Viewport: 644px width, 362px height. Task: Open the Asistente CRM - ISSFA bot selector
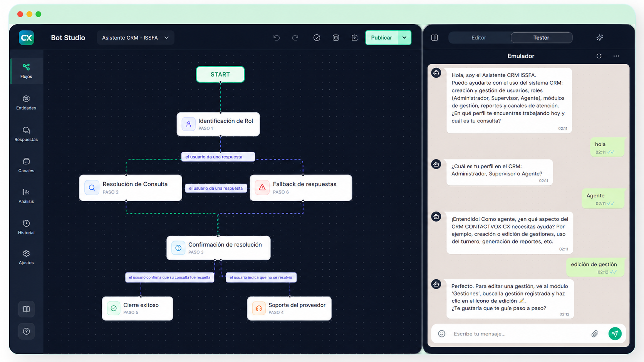(136, 38)
